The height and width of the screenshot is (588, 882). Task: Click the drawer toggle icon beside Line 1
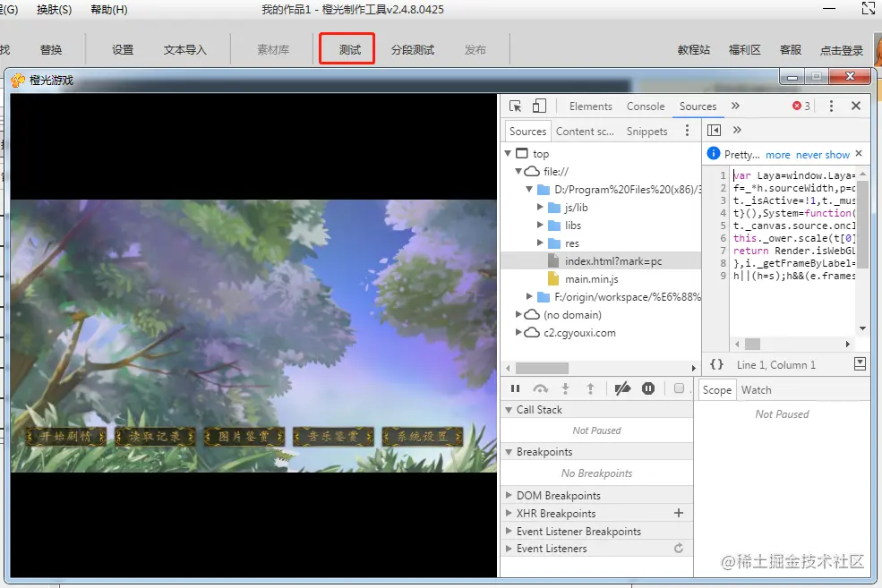pos(861,363)
